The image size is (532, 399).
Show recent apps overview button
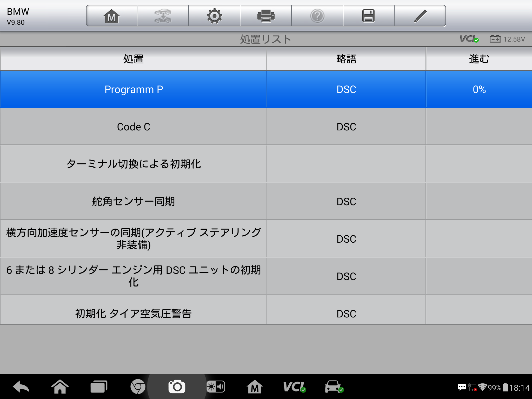(x=99, y=387)
